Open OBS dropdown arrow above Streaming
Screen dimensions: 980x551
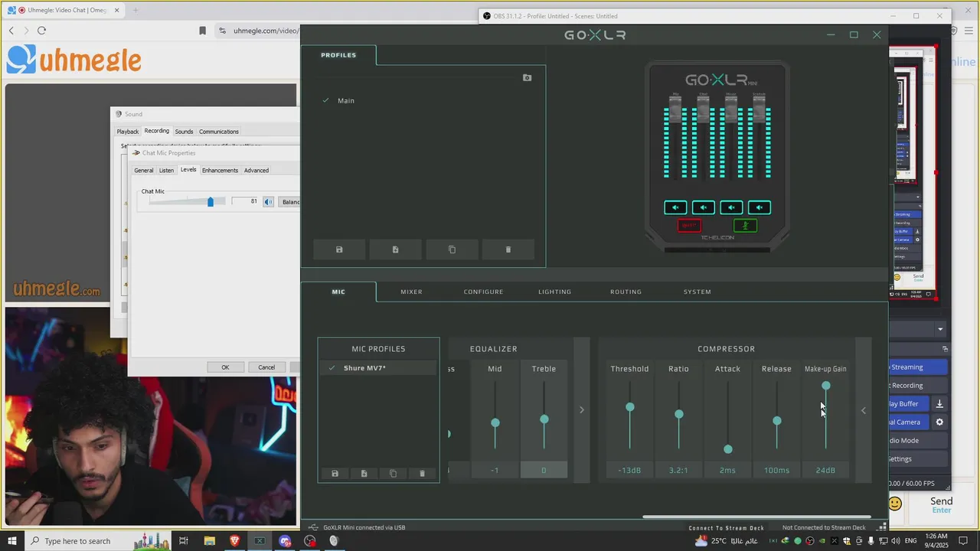940,329
